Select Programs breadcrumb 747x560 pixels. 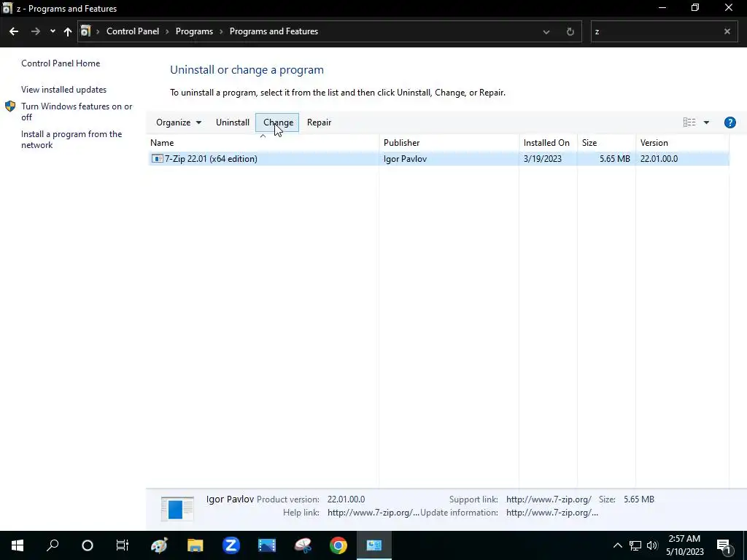[194, 31]
